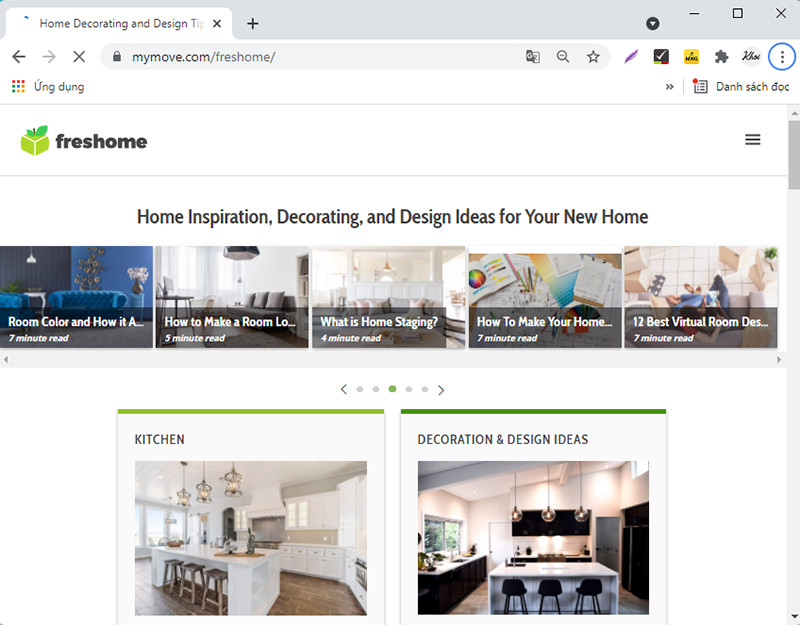Click the freshome logo
800x625 pixels.
pos(84,141)
